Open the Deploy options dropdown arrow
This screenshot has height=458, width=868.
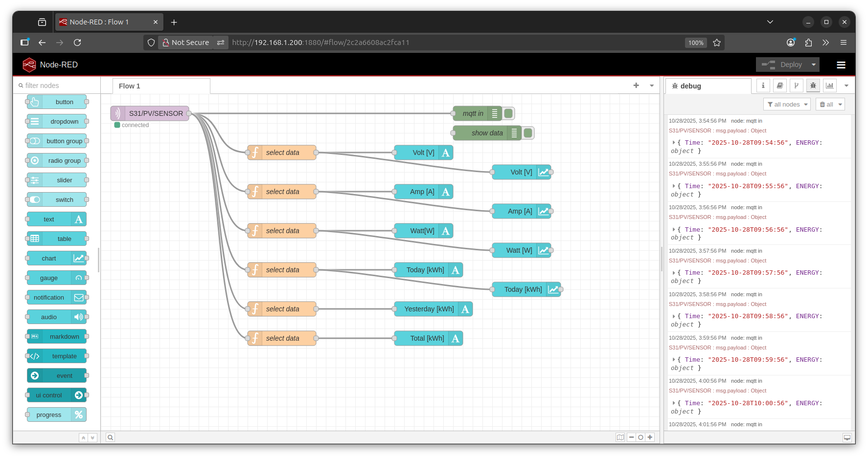pos(814,65)
